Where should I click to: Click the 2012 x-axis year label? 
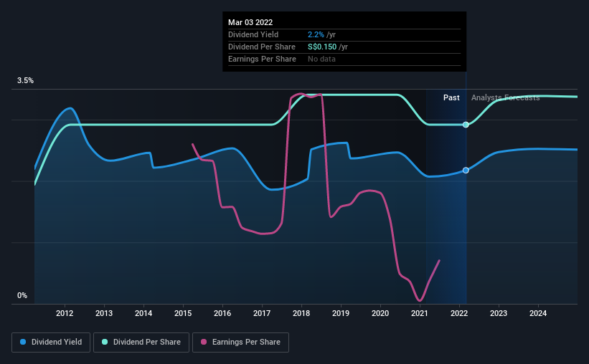[65, 313]
